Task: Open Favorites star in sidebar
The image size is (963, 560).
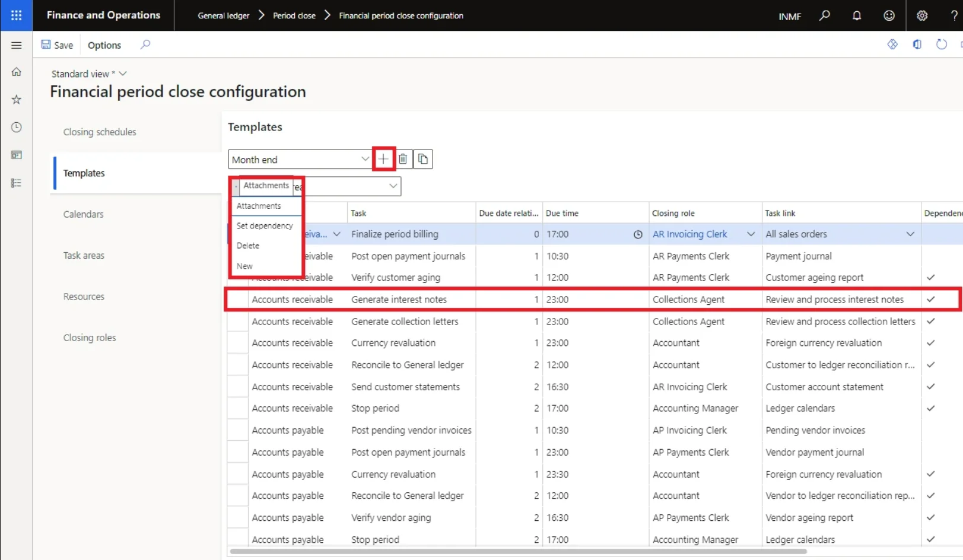Action: pos(16,100)
